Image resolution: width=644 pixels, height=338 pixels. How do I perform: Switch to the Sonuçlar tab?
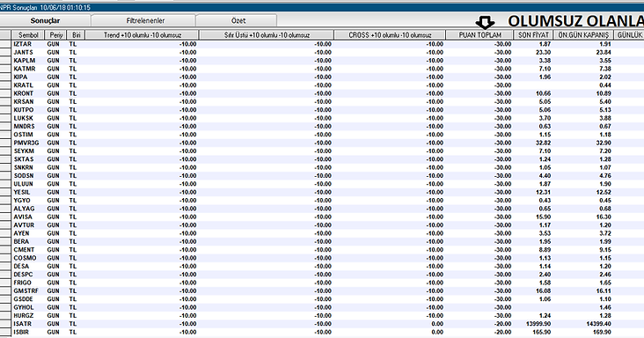click(45, 20)
